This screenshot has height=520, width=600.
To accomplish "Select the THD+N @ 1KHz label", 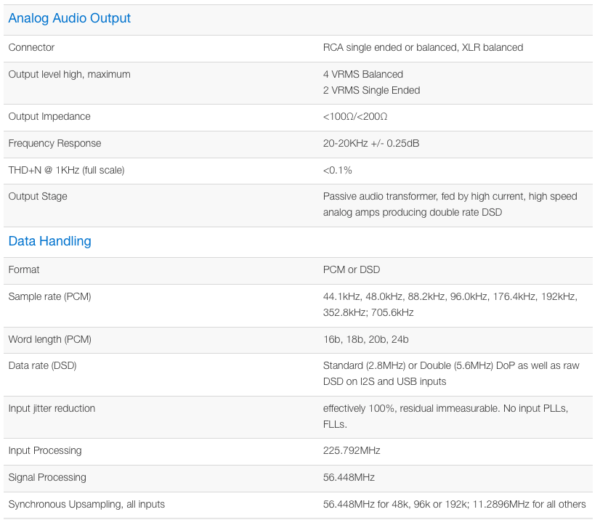I will point(66,170).
